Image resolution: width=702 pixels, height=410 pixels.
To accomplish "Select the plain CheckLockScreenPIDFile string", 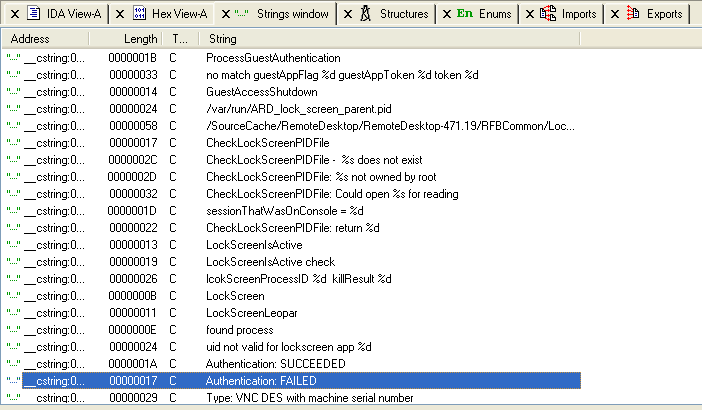I will (268, 143).
